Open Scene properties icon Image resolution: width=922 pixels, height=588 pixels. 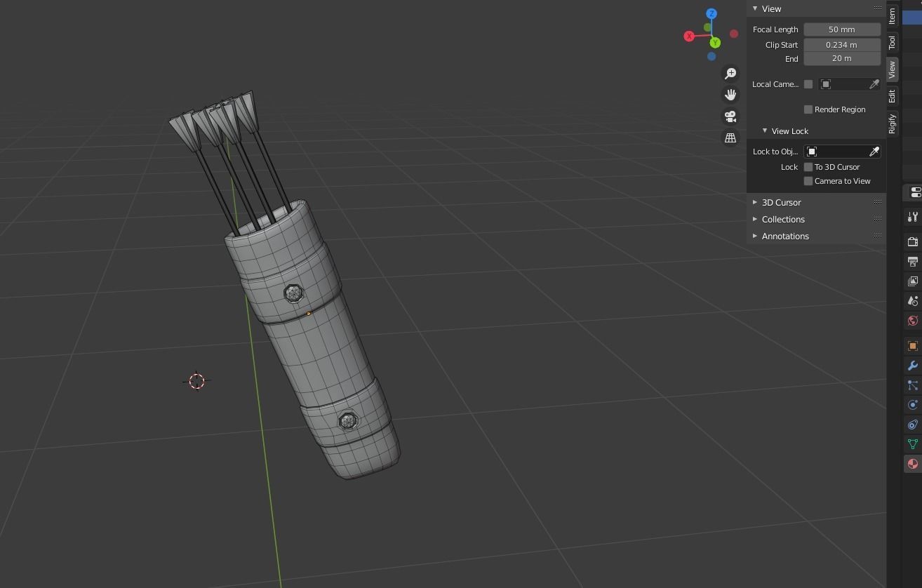point(912,301)
